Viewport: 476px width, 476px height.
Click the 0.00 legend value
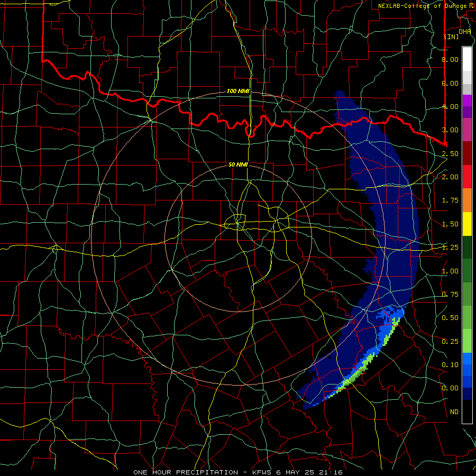point(450,388)
